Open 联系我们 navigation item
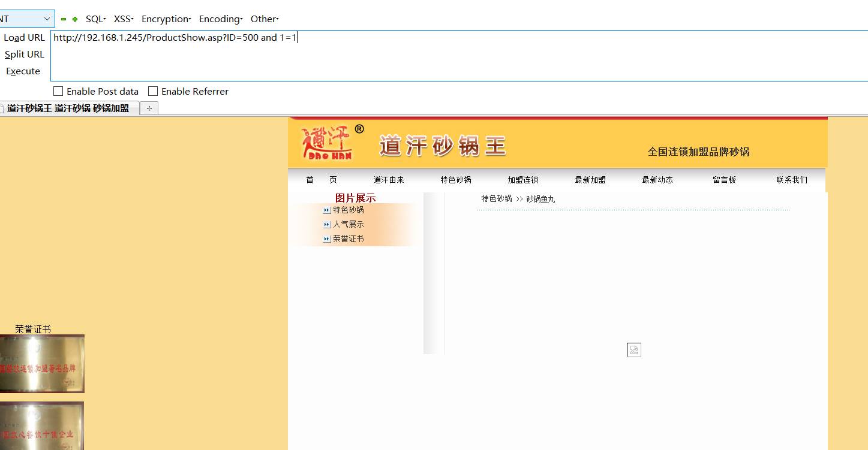This screenshot has height=450, width=868. point(792,180)
